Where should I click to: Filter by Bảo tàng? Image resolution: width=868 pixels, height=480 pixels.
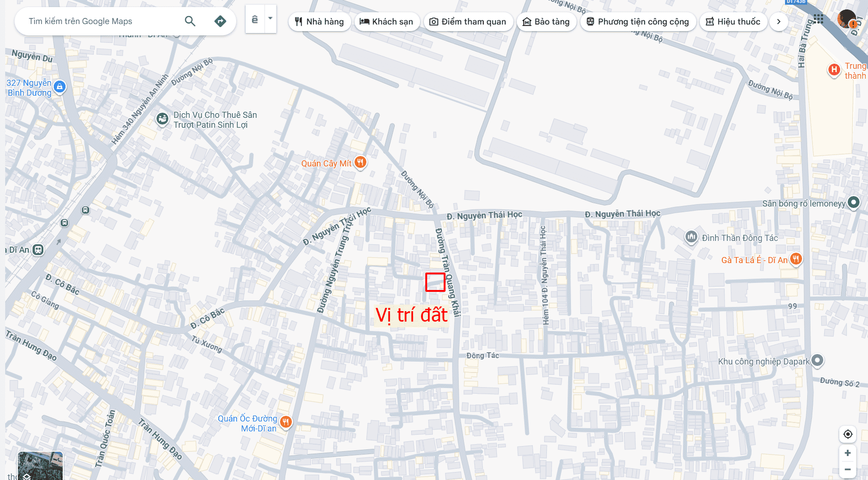coord(546,22)
